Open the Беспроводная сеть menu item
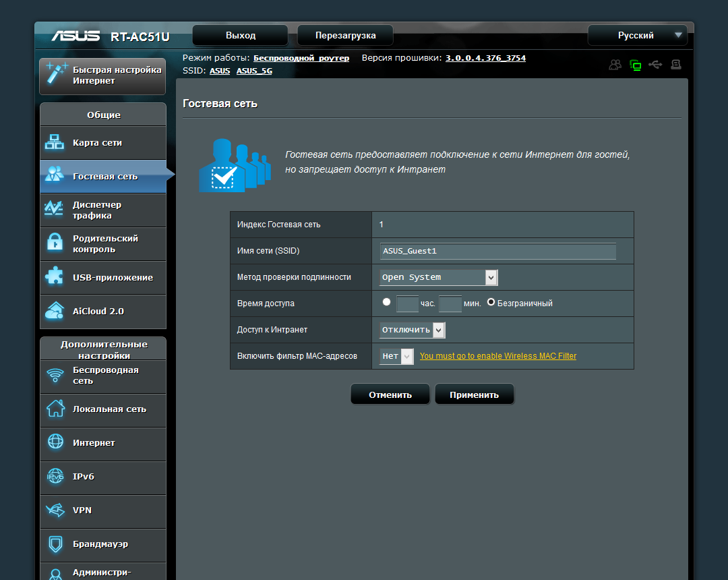The width and height of the screenshot is (728, 580). (103, 376)
